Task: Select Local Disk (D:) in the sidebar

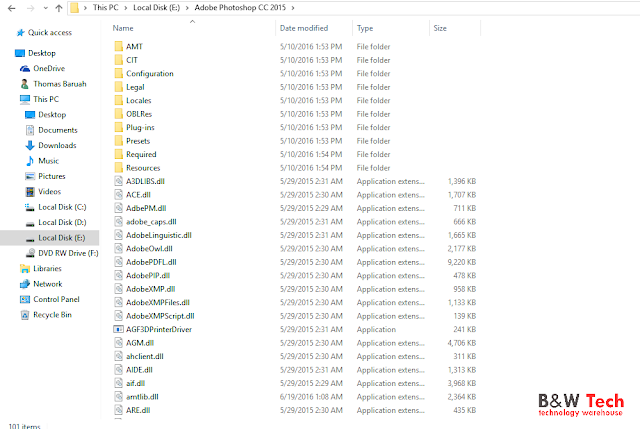Action: 56,222
